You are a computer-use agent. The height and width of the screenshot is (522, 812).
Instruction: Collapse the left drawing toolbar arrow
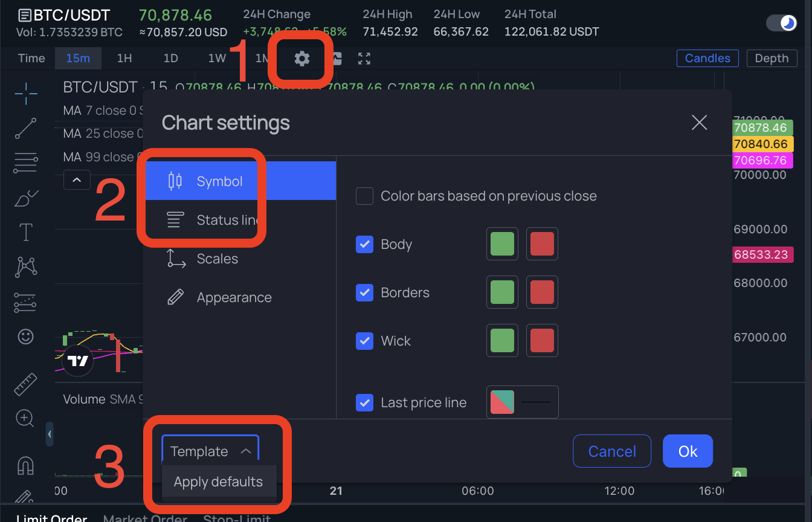50,434
